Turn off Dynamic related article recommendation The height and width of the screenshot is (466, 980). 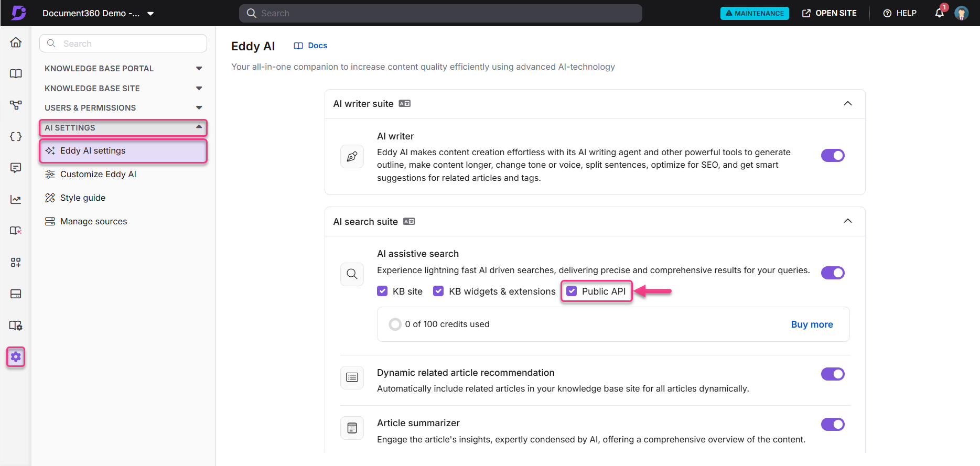(833, 374)
